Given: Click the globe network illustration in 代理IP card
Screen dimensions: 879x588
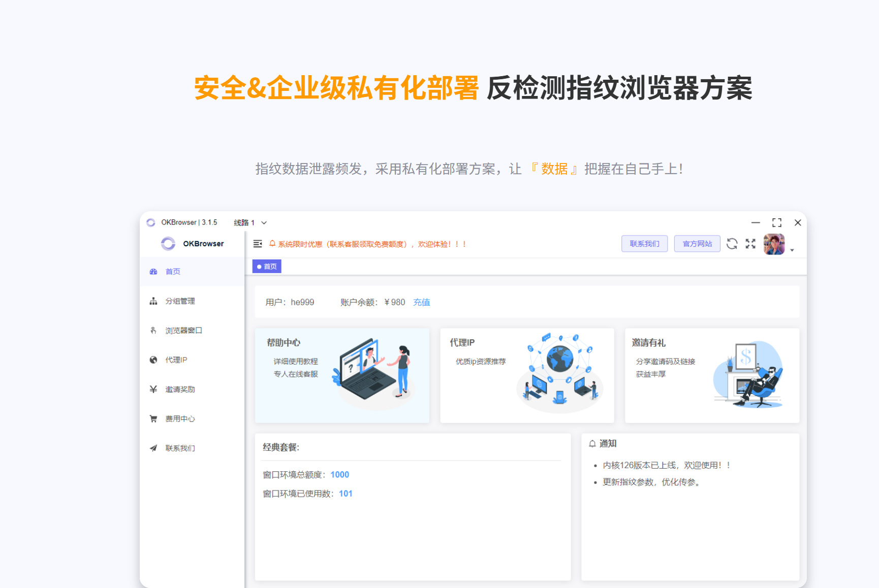Looking at the screenshot, I should [559, 373].
